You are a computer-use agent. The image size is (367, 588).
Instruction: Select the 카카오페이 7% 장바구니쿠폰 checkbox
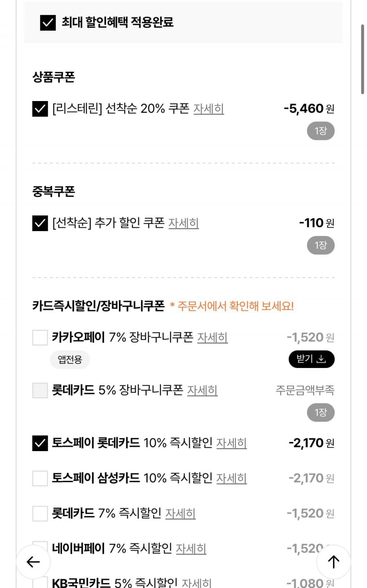point(40,337)
